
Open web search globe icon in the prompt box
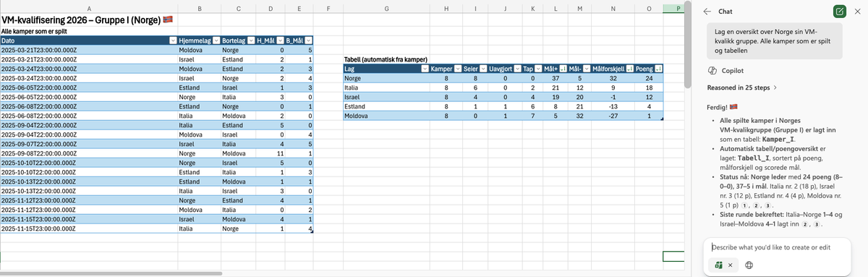tap(749, 265)
